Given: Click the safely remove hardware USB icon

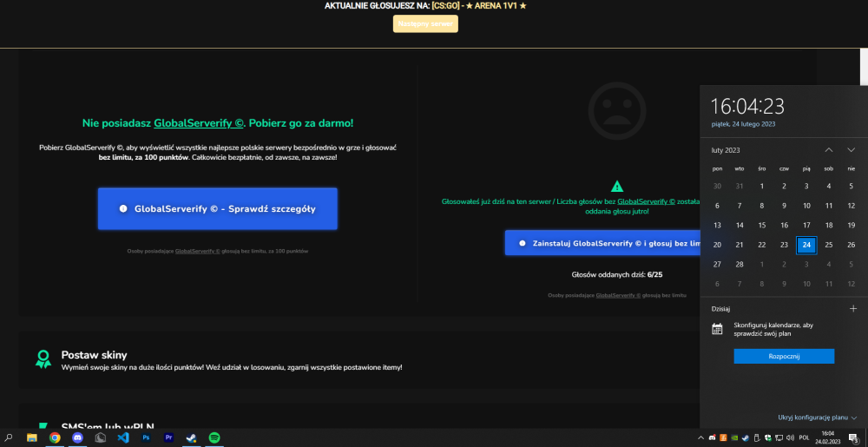Looking at the screenshot, I should (757, 437).
